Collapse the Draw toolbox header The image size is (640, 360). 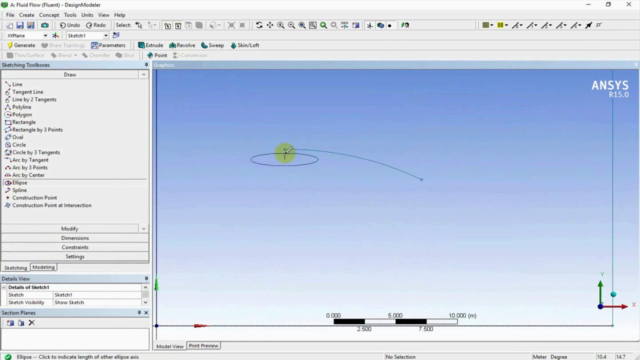(70, 75)
